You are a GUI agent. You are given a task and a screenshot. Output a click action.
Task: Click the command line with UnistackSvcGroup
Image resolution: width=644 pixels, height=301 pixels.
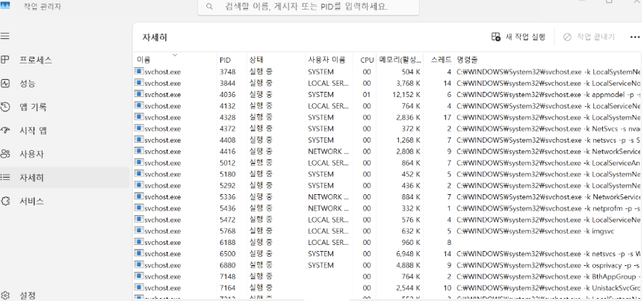click(548, 288)
